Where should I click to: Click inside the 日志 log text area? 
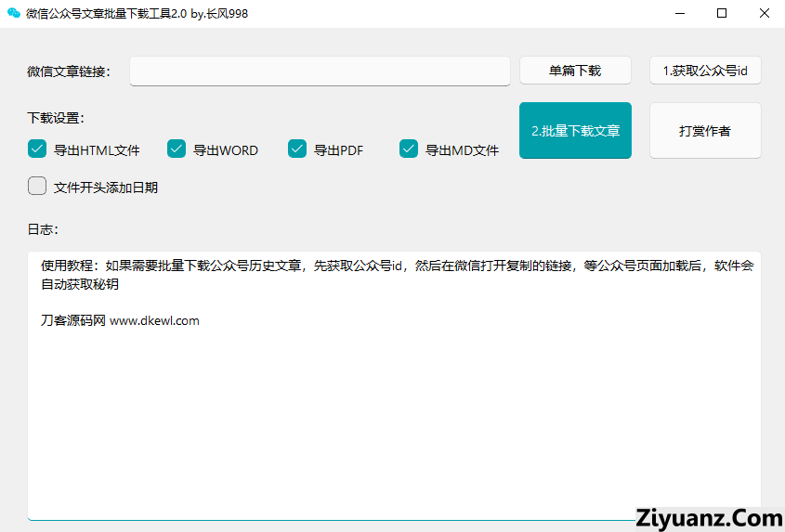(x=394, y=418)
